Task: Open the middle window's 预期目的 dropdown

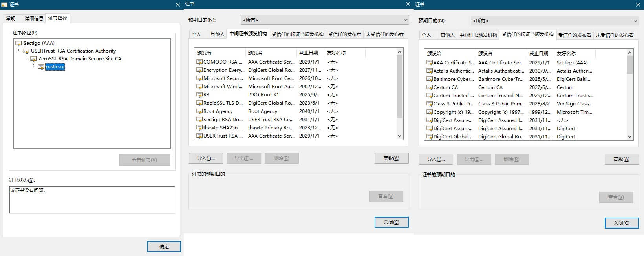Action: tap(324, 20)
